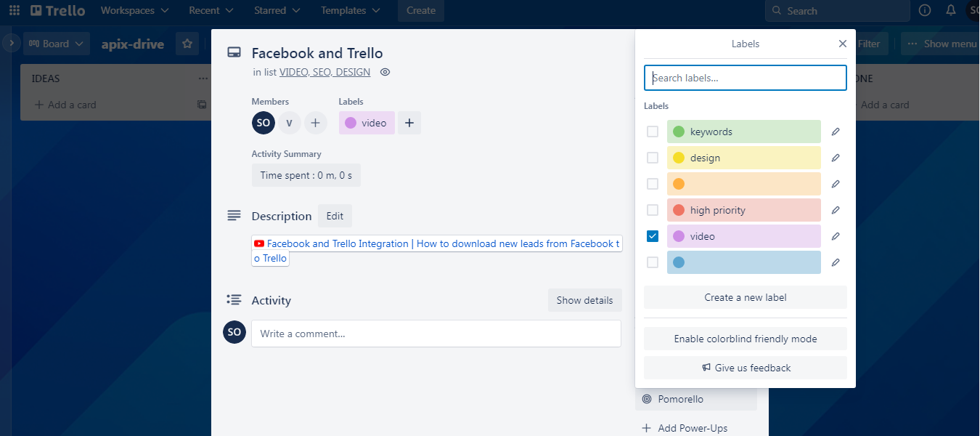
Task: Open notifications via the bell icon
Action: (951, 10)
